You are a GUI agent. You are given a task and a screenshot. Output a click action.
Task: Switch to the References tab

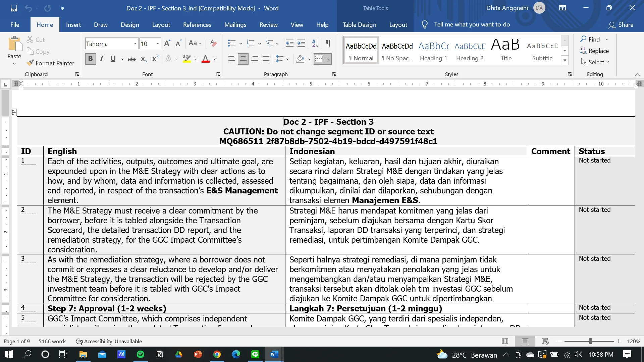[x=197, y=25]
